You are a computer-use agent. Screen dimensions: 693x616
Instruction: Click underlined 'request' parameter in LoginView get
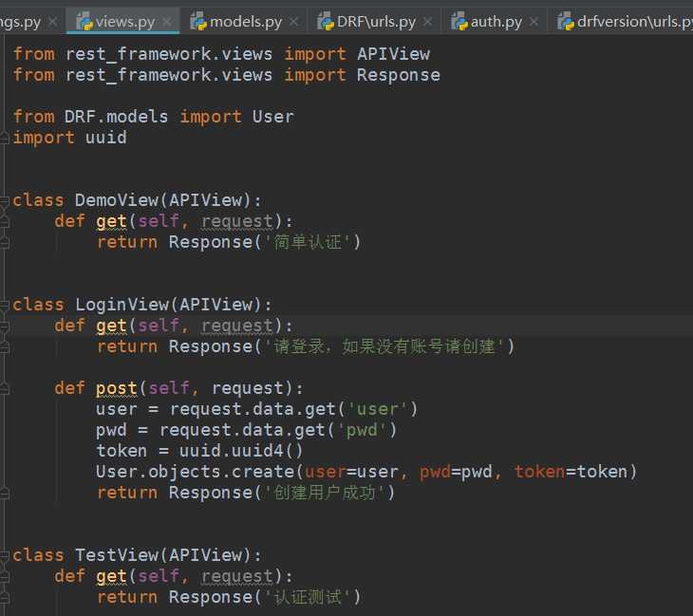coord(237,327)
